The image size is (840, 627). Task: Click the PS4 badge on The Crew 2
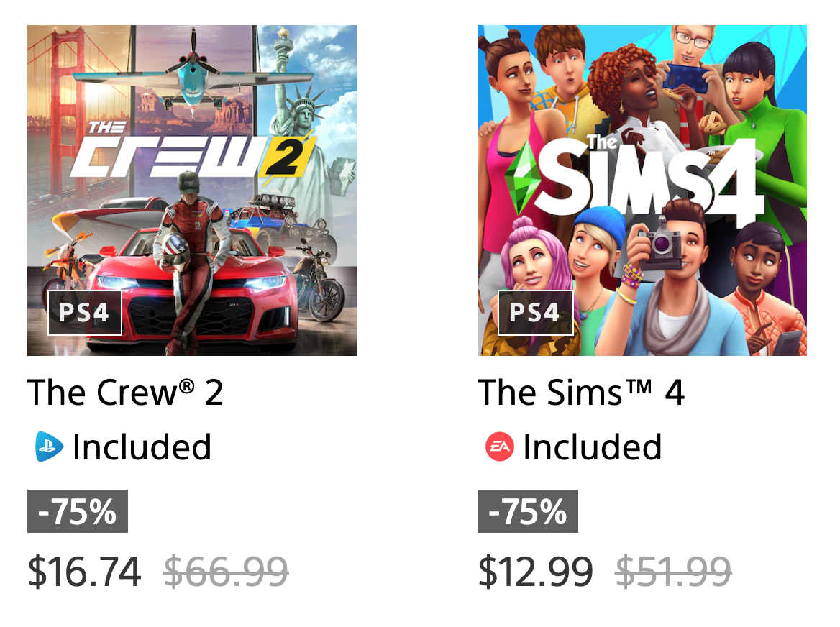tap(85, 313)
